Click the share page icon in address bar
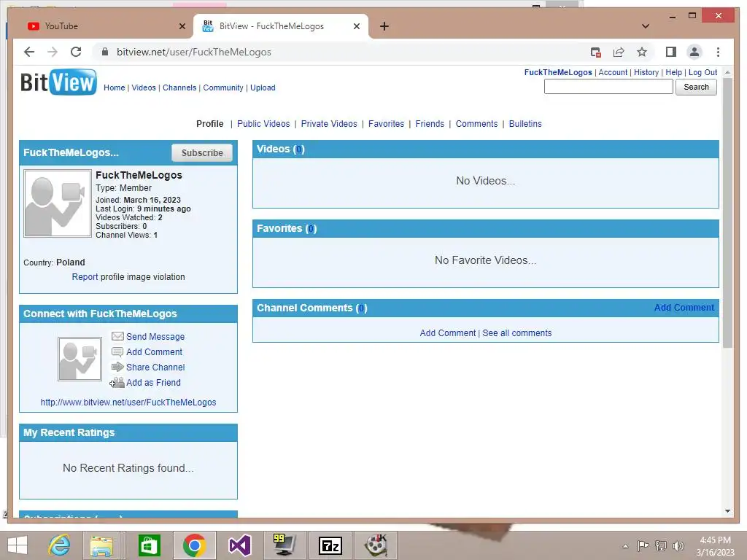The image size is (747, 560). [x=619, y=52]
